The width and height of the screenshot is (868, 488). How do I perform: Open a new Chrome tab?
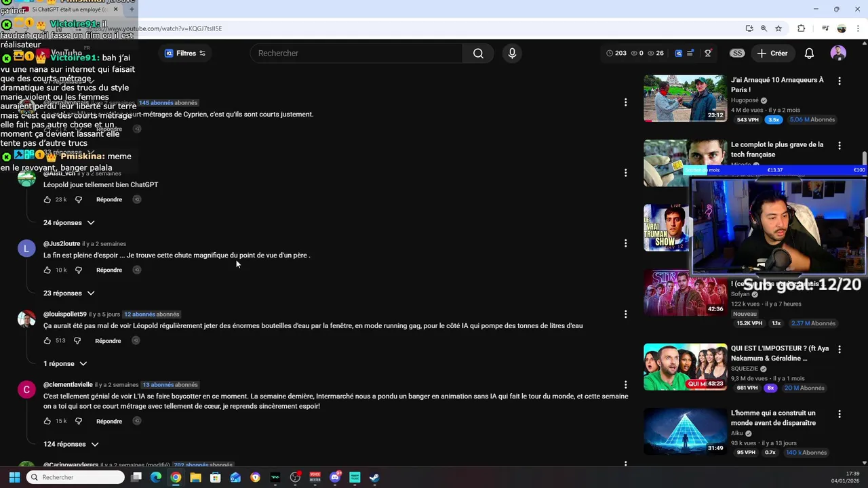pos(132,9)
